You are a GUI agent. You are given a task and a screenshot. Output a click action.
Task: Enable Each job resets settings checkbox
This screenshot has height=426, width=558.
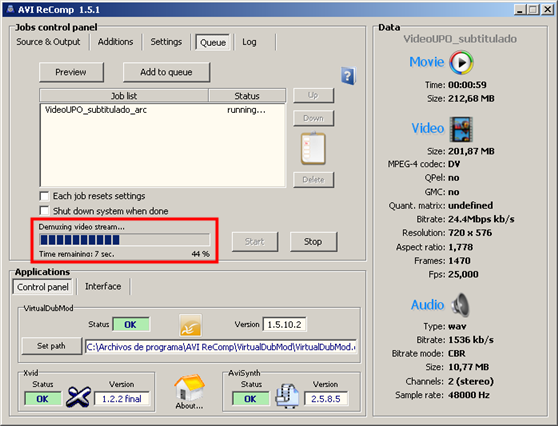pyautogui.click(x=44, y=196)
